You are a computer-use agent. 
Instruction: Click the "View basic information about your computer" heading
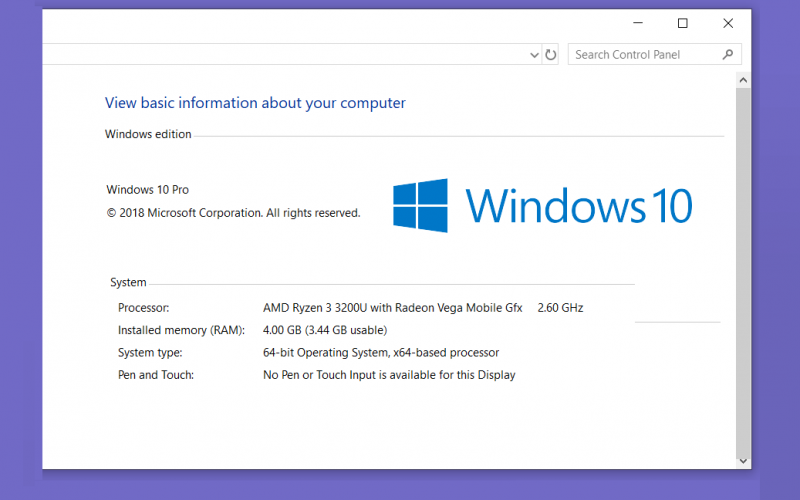point(255,103)
